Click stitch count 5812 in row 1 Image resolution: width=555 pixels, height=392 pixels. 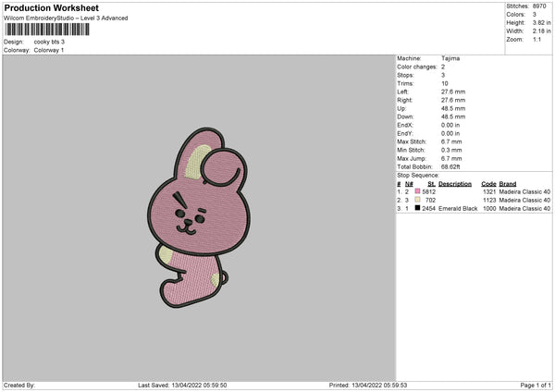tap(429, 191)
